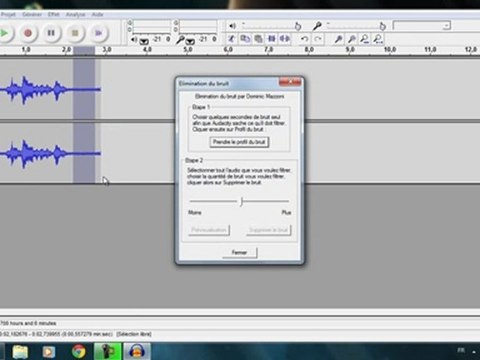The height and width of the screenshot is (360, 480).
Task: Click the 11,0 mark on the timeline ruler
Action: tap(430, 50)
